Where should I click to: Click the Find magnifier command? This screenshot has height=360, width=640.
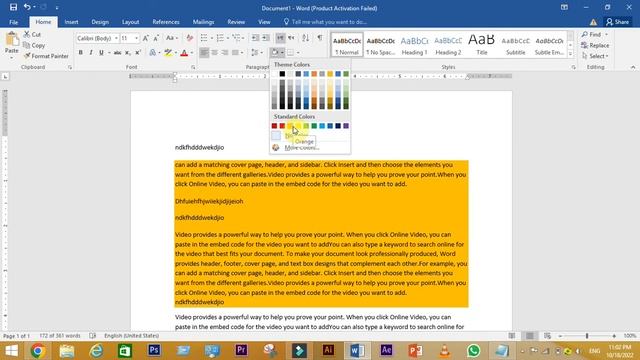[x=591, y=35]
